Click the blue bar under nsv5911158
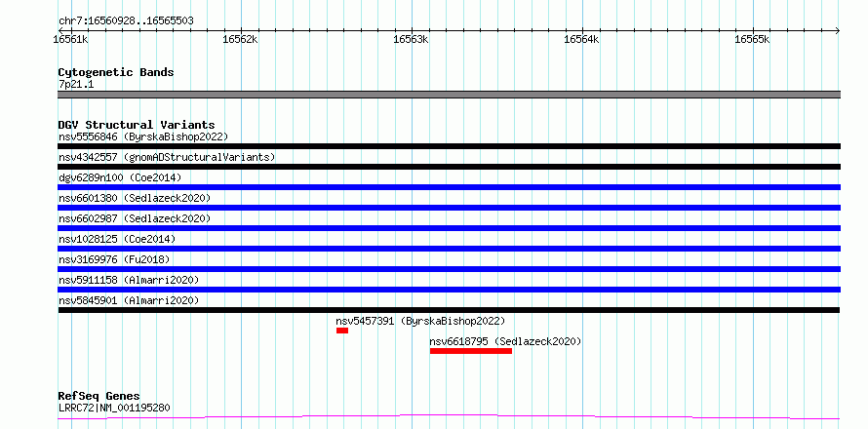868x429 pixels. (449, 290)
